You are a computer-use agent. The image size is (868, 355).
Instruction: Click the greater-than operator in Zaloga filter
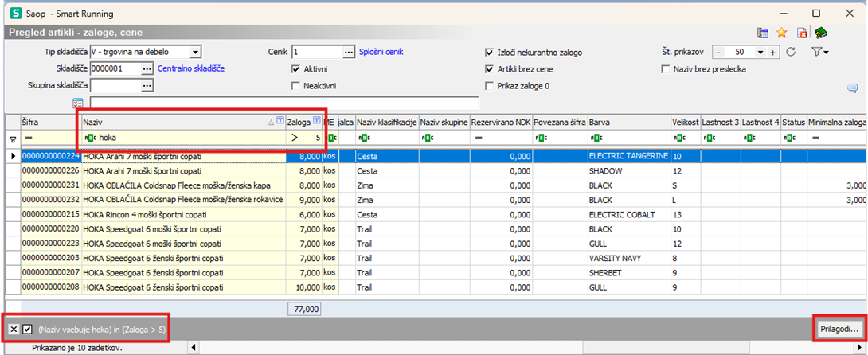(295, 138)
